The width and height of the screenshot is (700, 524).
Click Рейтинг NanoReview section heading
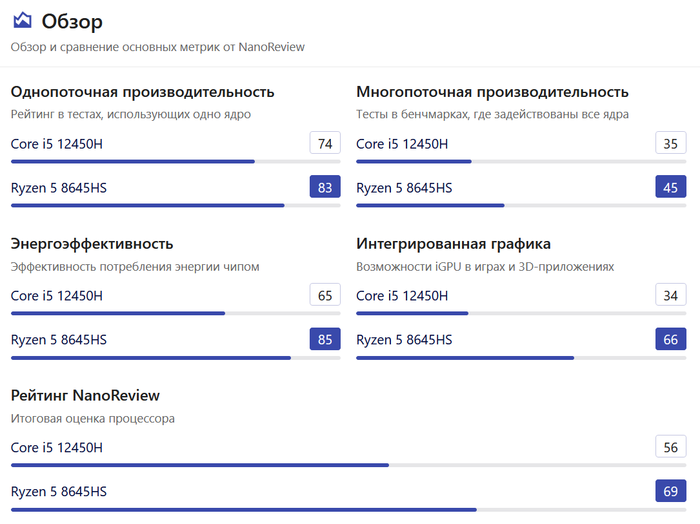[85, 396]
